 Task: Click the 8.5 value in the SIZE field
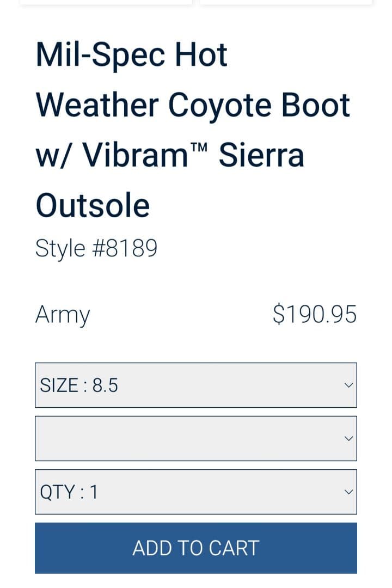105,385
